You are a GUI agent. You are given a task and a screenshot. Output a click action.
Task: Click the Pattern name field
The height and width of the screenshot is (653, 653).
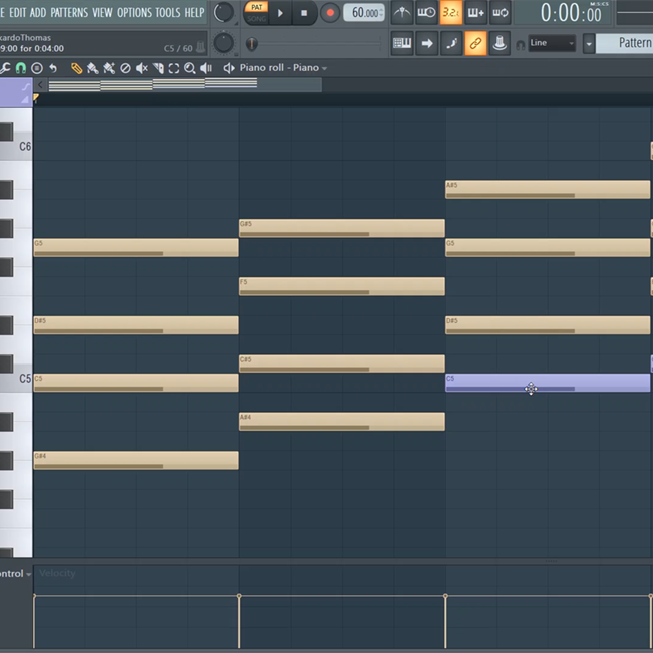pos(624,43)
